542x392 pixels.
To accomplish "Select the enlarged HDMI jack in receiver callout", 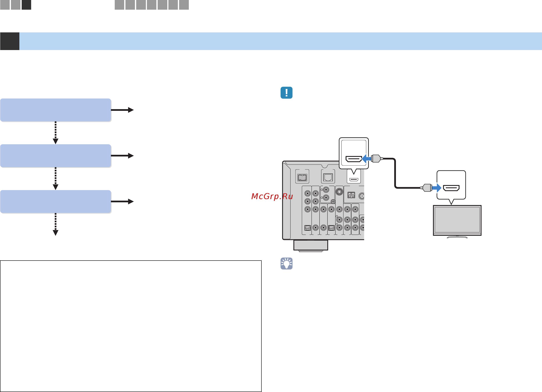I will point(354,159).
